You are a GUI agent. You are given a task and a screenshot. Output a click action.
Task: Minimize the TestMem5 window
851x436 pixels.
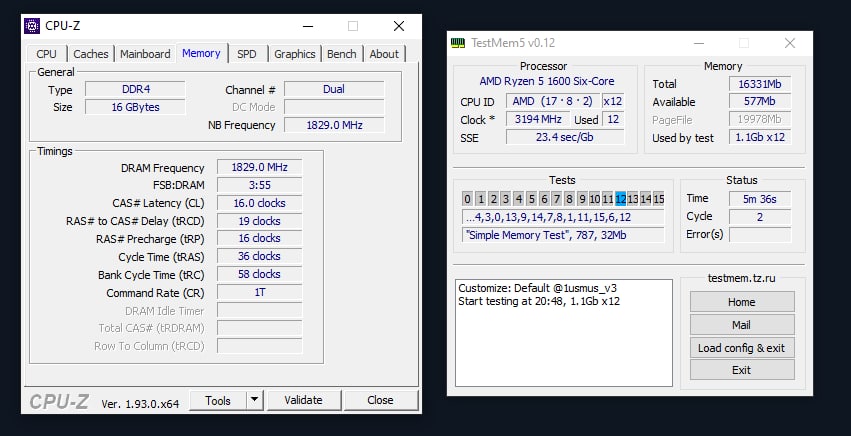699,43
